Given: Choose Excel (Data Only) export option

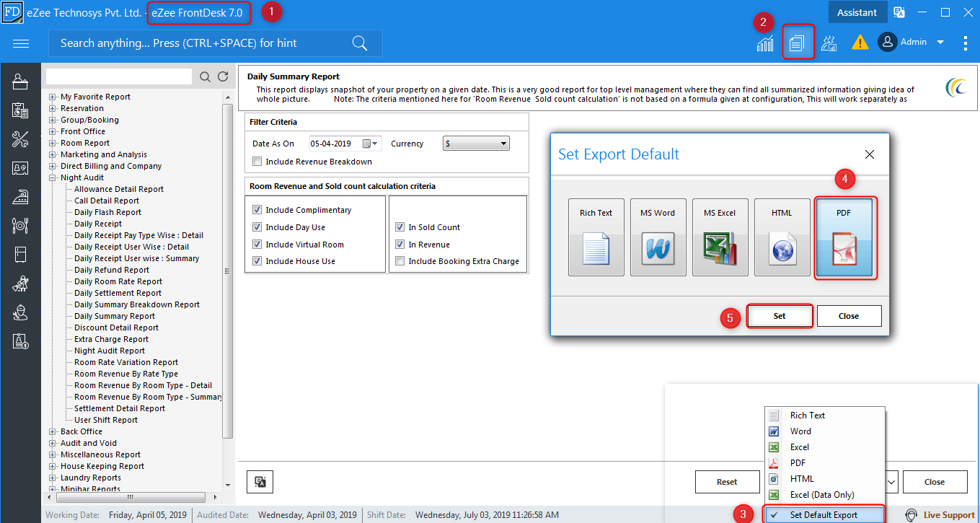Looking at the screenshot, I should pos(825,495).
